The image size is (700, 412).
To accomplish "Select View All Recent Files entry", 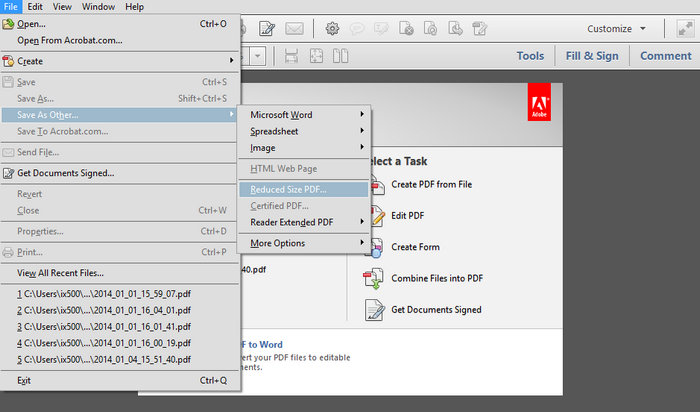I will (120, 273).
